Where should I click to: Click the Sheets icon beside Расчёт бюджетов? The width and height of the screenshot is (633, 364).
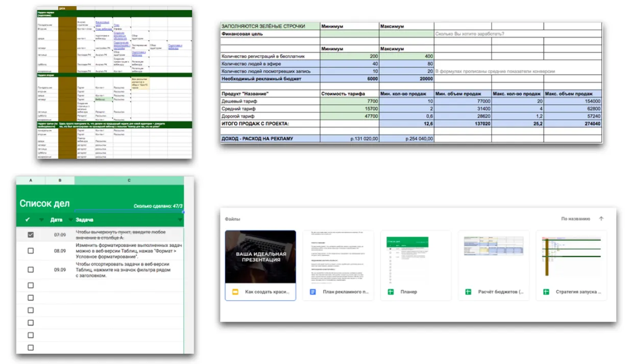[468, 292]
